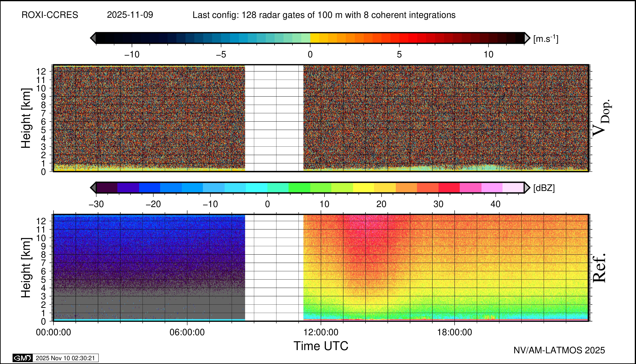The image size is (636, 364).
Task: Click the GMT timestamp 2025 Nov 10
Action: pos(65,358)
